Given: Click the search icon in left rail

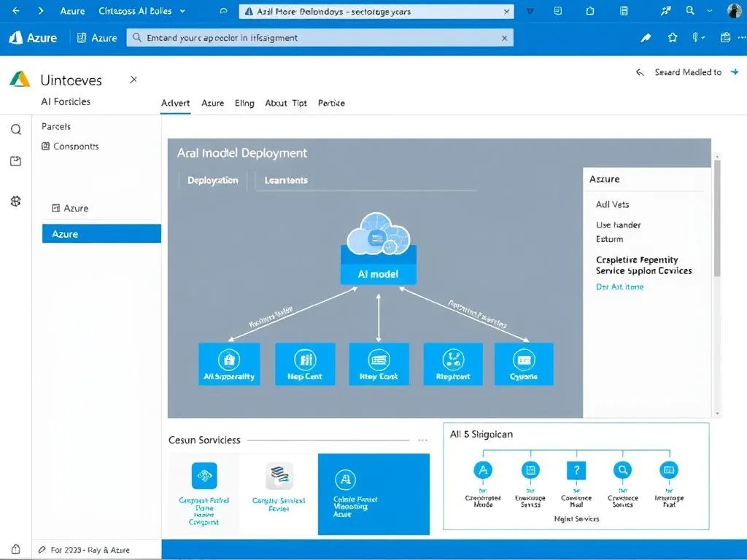Looking at the screenshot, I should click(16, 130).
